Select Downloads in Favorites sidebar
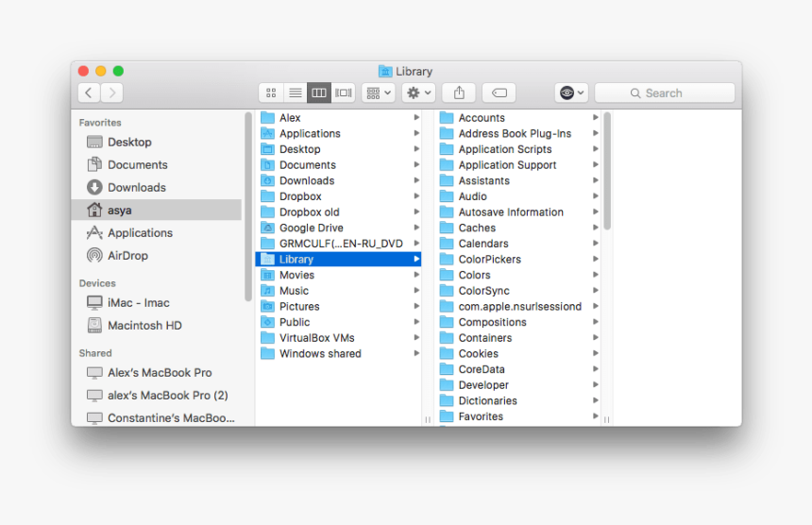 (x=157, y=187)
